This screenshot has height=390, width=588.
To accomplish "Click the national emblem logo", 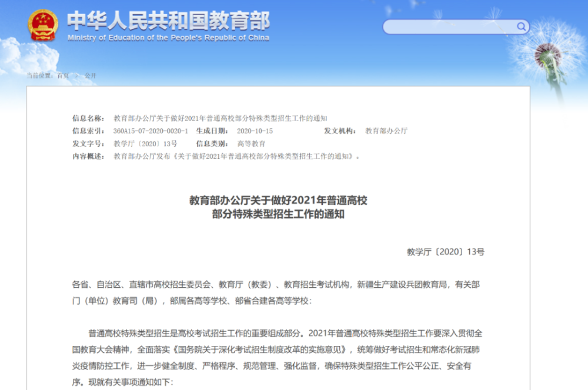I will 43,25.
